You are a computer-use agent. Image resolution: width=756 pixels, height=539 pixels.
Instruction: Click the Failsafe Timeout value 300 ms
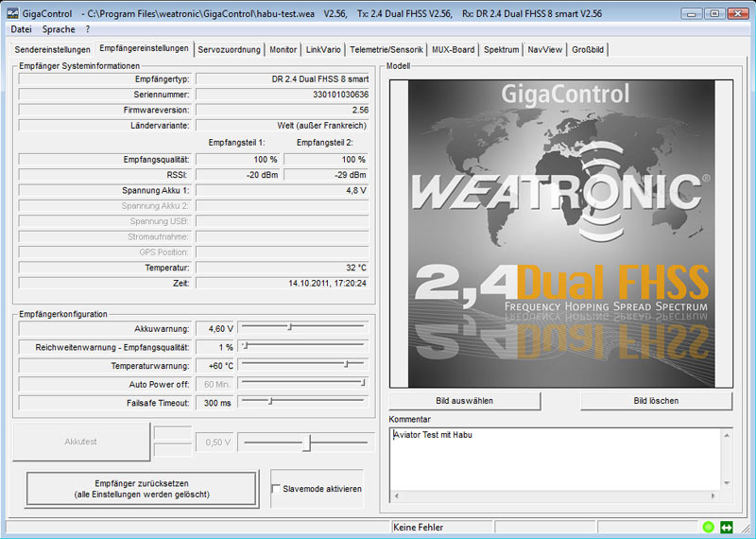point(215,403)
